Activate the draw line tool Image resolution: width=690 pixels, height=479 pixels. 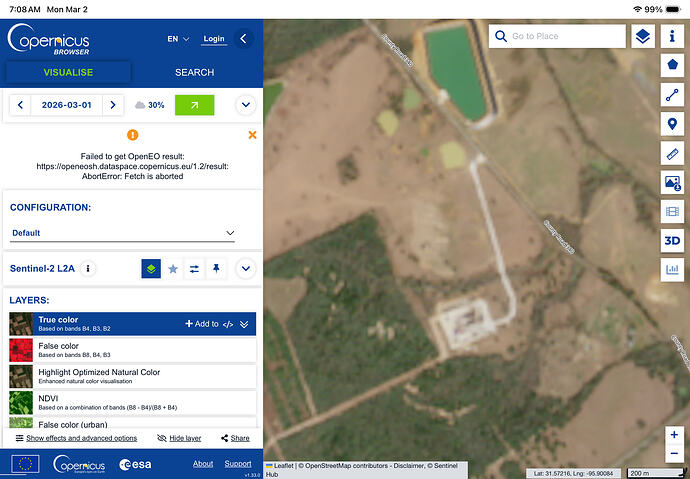click(672, 95)
